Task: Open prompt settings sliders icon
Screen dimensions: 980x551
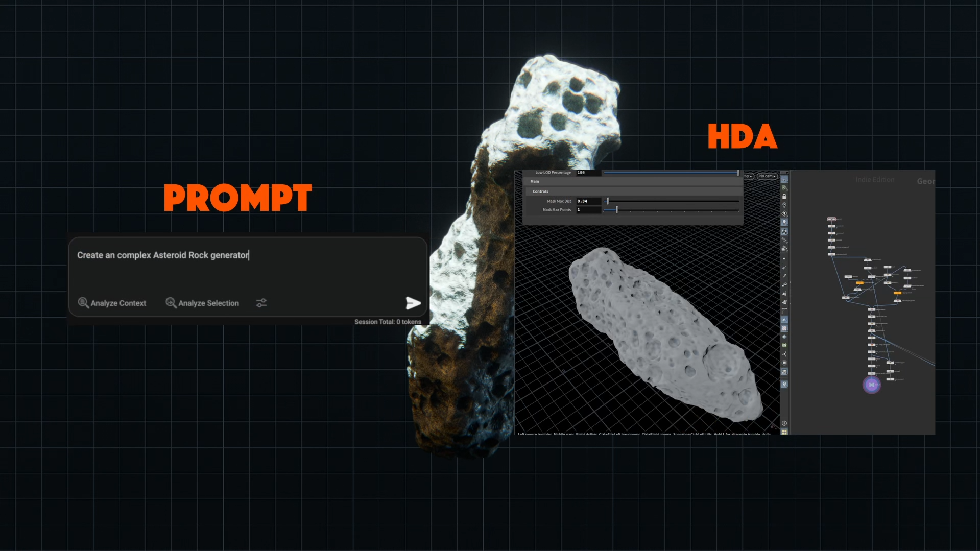Action: click(x=261, y=303)
